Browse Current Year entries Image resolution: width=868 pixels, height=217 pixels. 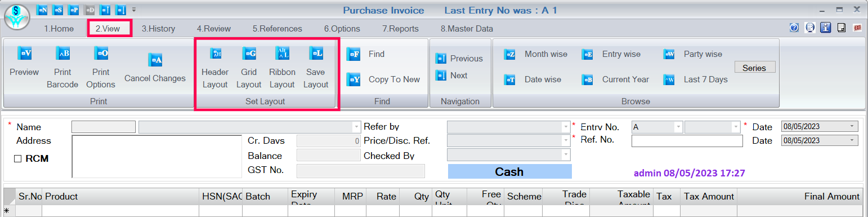pos(615,79)
